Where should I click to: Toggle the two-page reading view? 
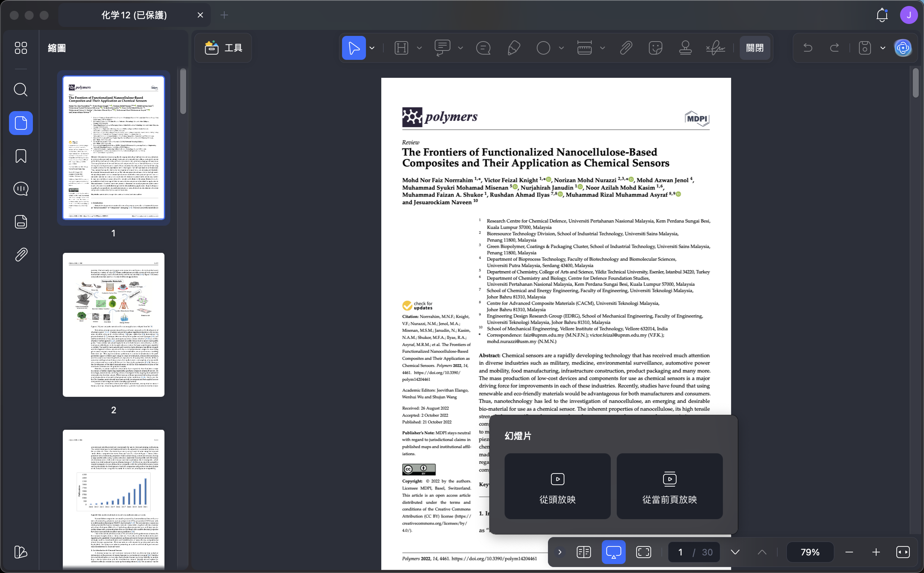[583, 552]
